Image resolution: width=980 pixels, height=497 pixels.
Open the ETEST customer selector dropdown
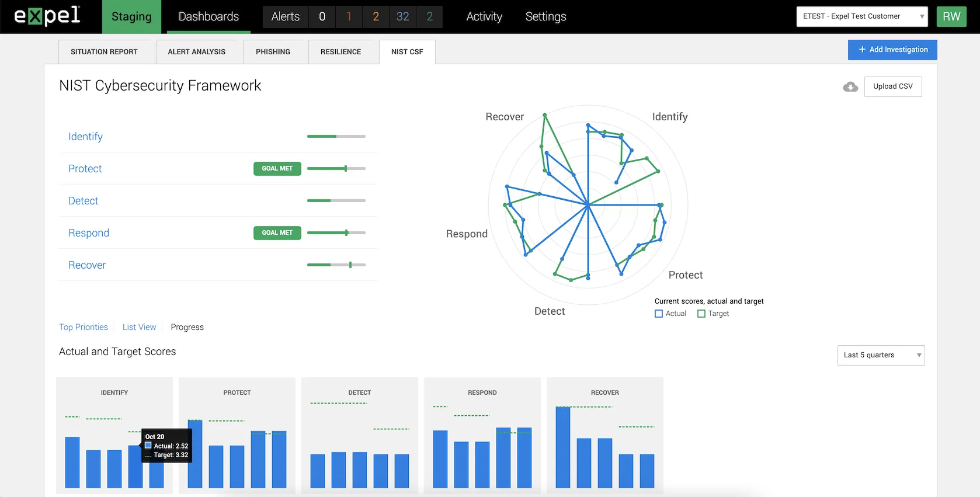(x=861, y=16)
